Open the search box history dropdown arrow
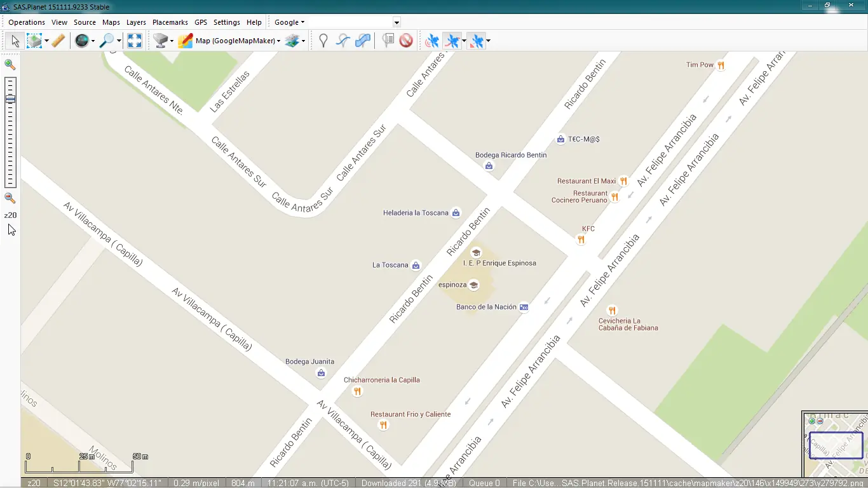The height and width of the screenshot is (488, 868). point(397,22)
